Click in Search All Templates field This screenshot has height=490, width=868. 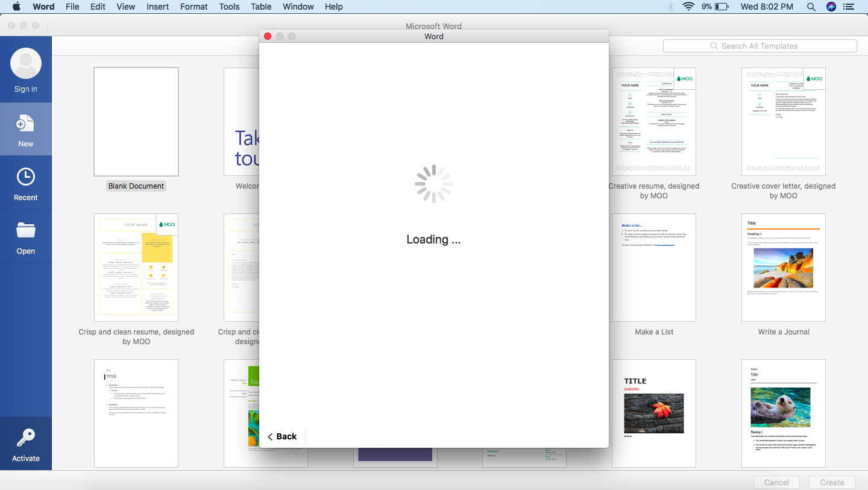[x=759, y=46]
